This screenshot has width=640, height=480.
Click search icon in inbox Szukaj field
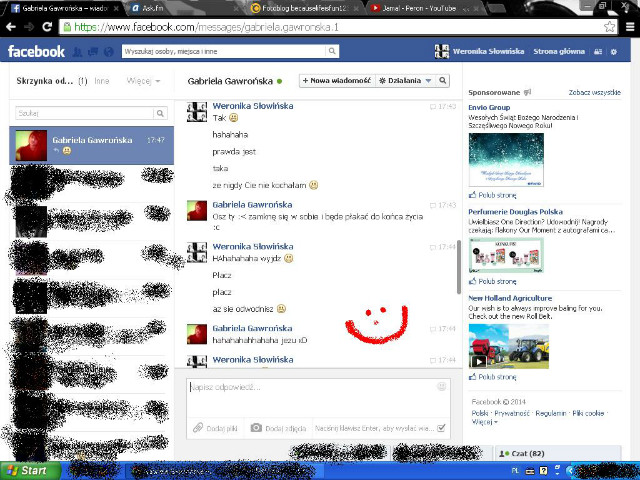(160, 113)
